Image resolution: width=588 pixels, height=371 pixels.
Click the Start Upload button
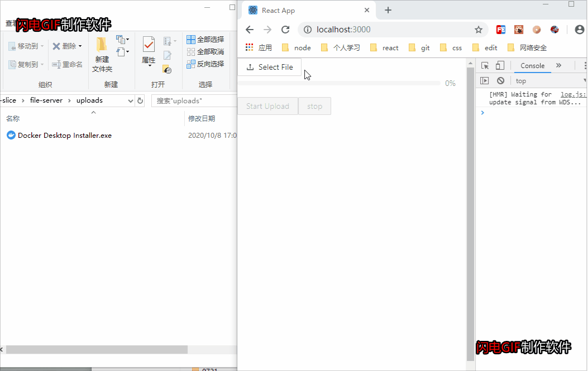pos(267,106)
